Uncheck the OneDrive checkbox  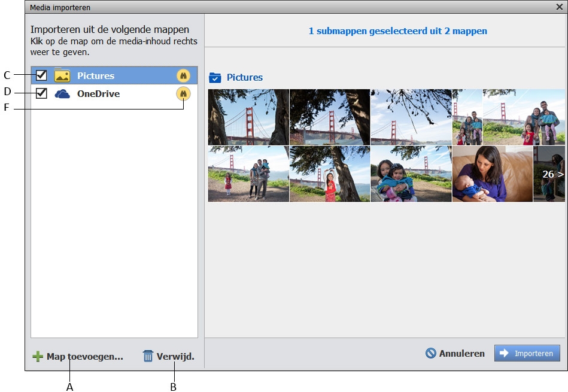[x=41, y=93]
